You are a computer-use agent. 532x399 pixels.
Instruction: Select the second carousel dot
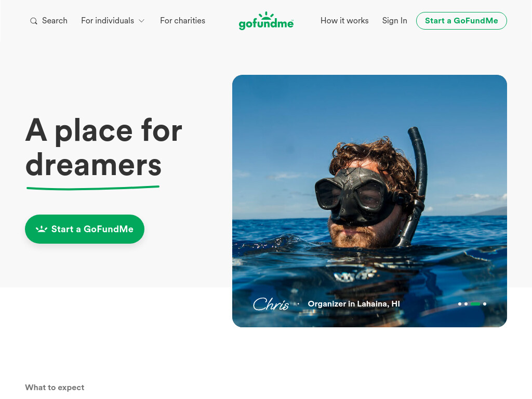point(466,304)
